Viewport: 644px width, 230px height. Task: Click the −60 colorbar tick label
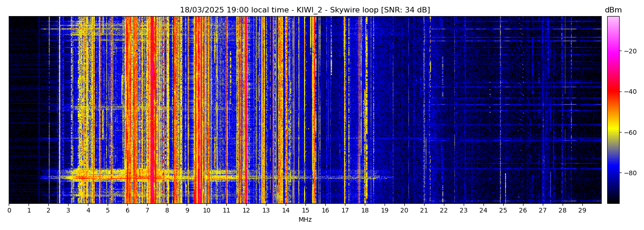click(628, 132)
